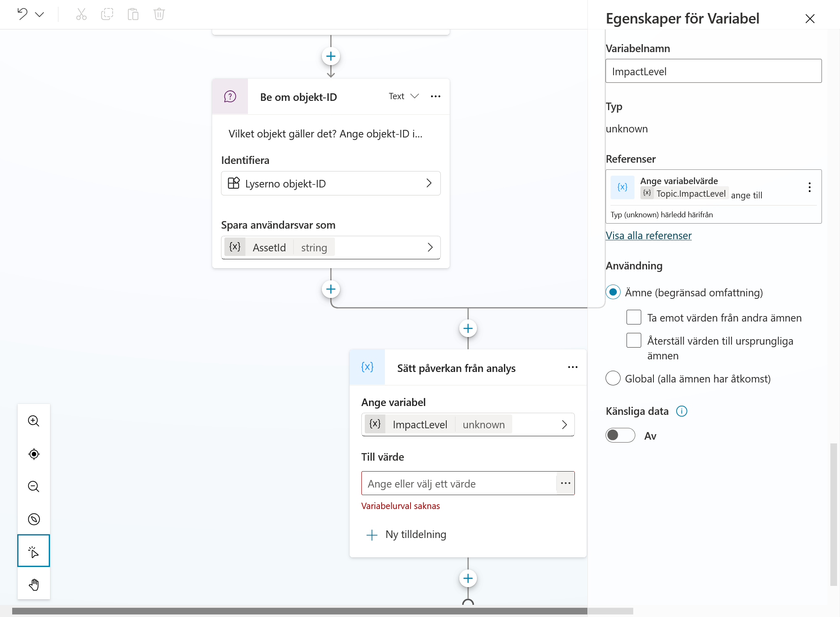Click the copy icon in toolbar
The width and height of the screenshot is (840, 617).
click(x=107, y=14)
